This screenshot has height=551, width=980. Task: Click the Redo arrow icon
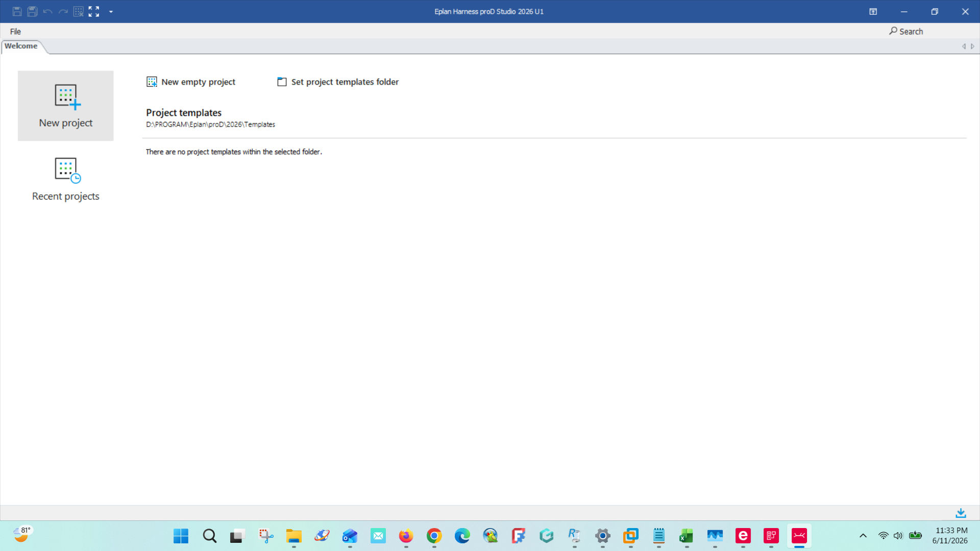(x=63, y=11)
